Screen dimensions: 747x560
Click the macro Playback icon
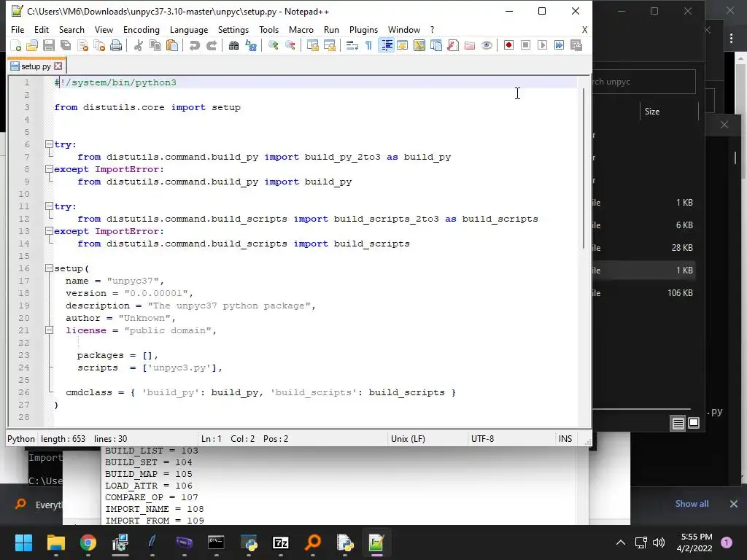tap(542, 45)
